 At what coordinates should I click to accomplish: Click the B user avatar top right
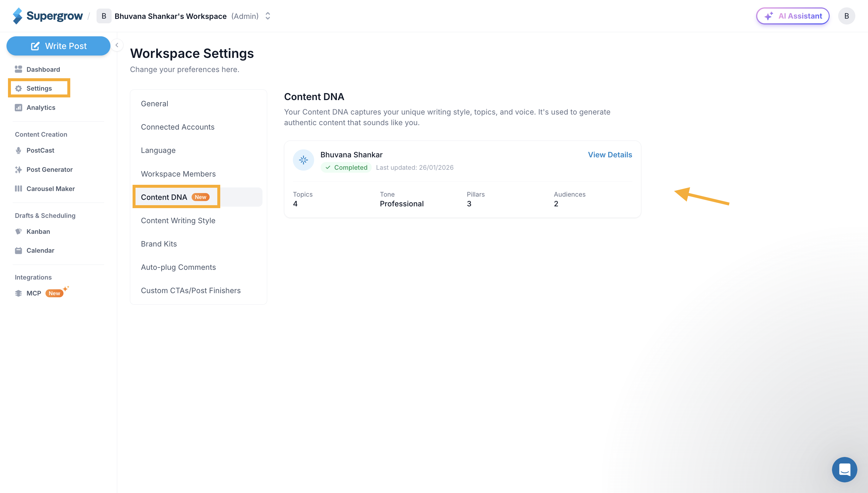846,16
